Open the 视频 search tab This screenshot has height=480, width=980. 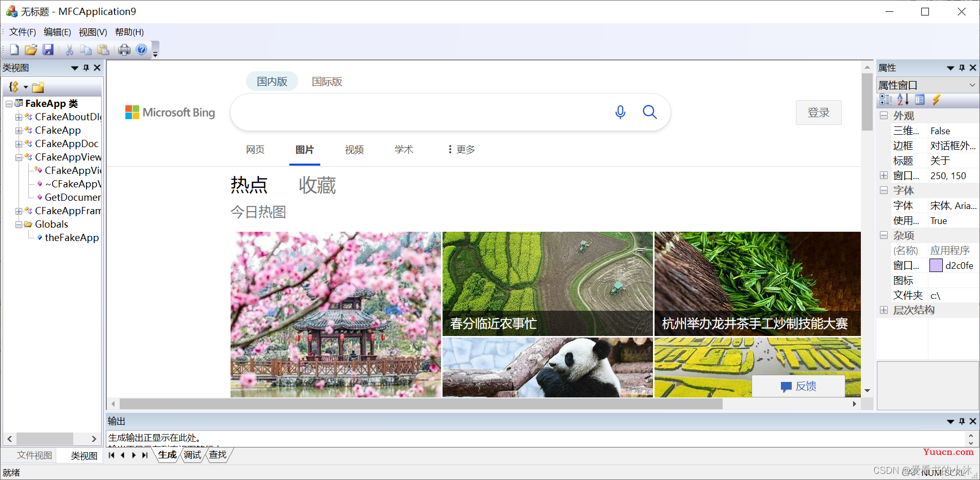(x=354, y=150)
